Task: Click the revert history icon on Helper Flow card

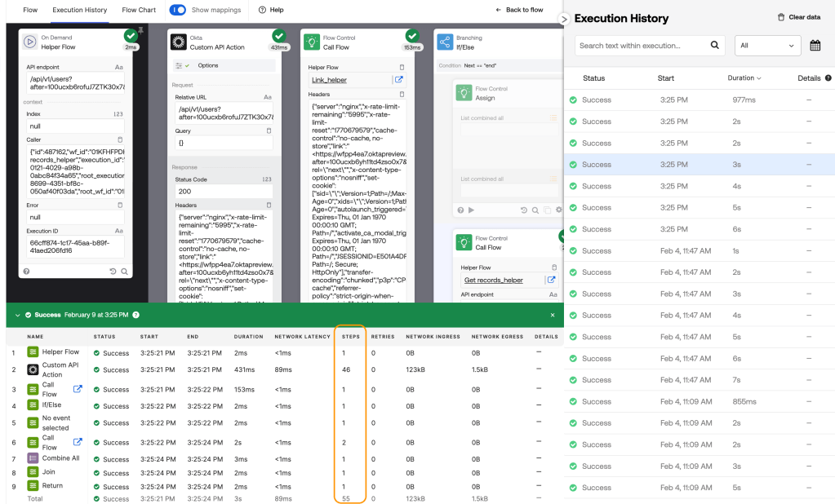Action: pos(112,272)
